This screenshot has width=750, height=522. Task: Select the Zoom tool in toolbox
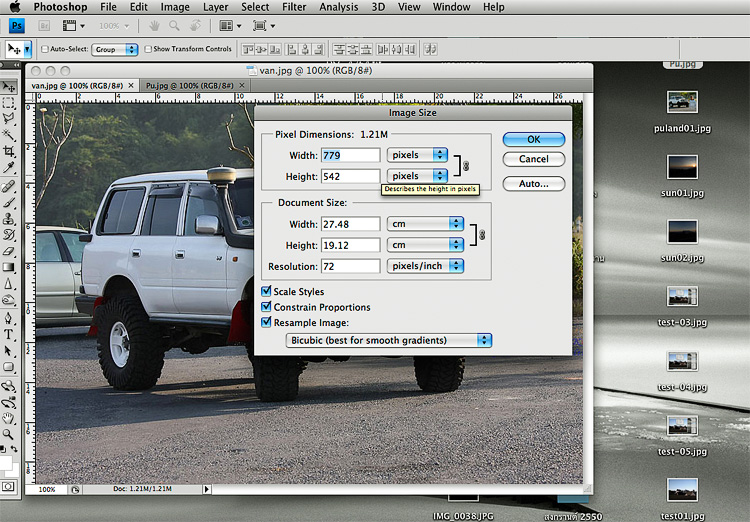(9, 435)
